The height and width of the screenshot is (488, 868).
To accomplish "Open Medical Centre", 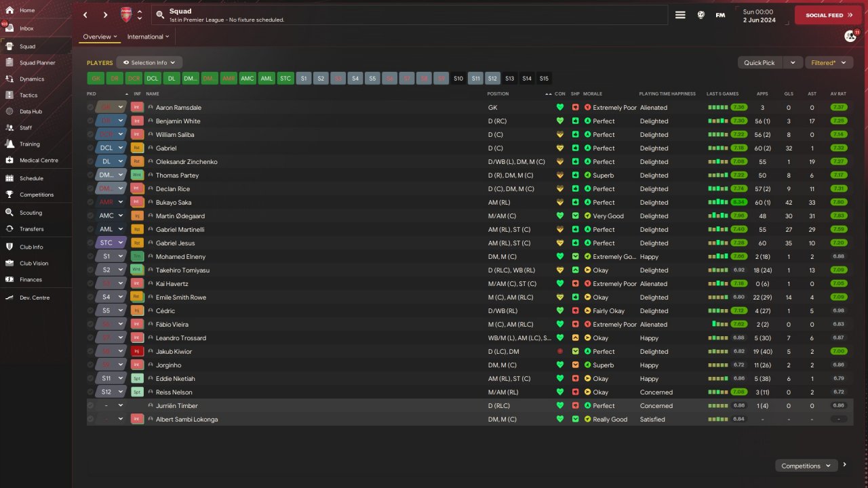I will 39,160.
